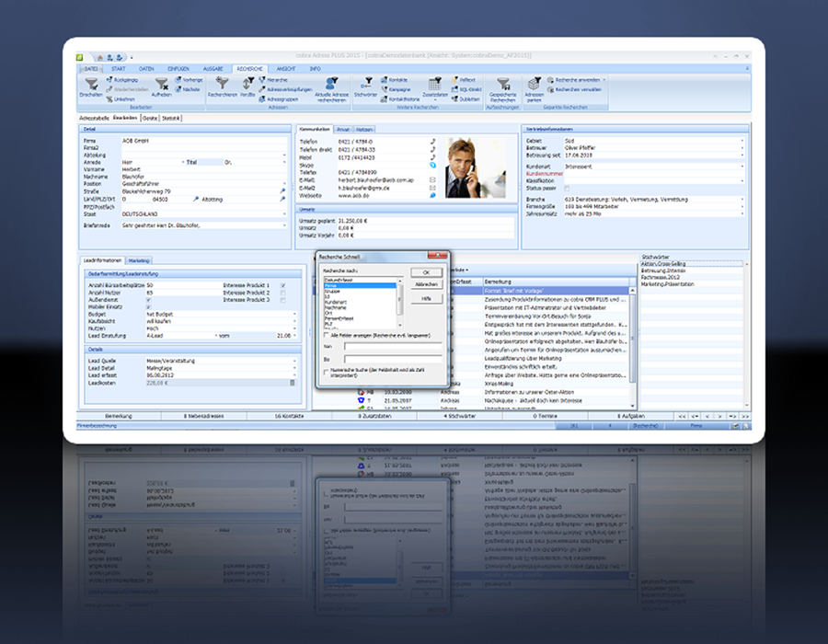Open the Statistik view tab
Viewport: 828px width, 644px height.
170,119
